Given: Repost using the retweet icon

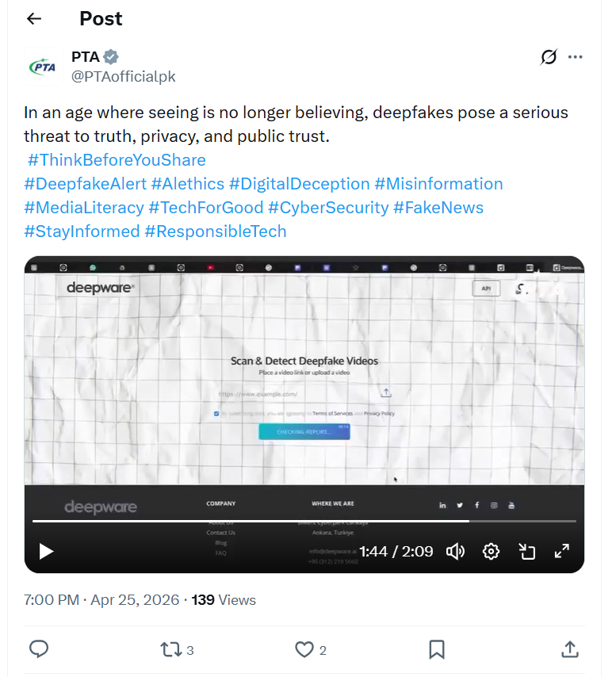Looking at the screenshot, I should click(x=171, y=649).
